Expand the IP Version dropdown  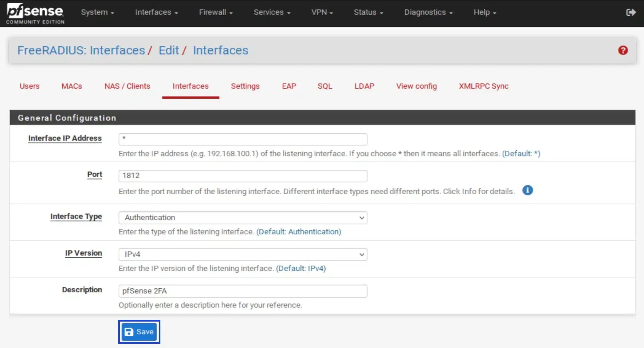point(242,254)
